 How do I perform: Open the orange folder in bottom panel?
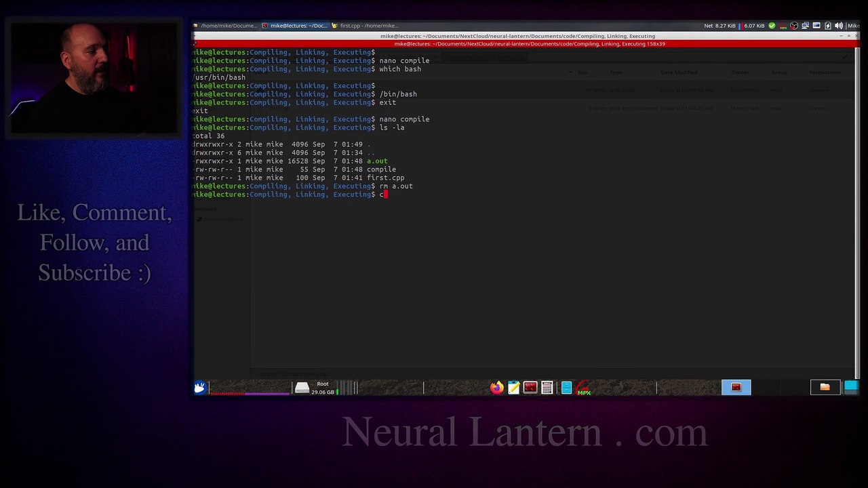[825, 388]
